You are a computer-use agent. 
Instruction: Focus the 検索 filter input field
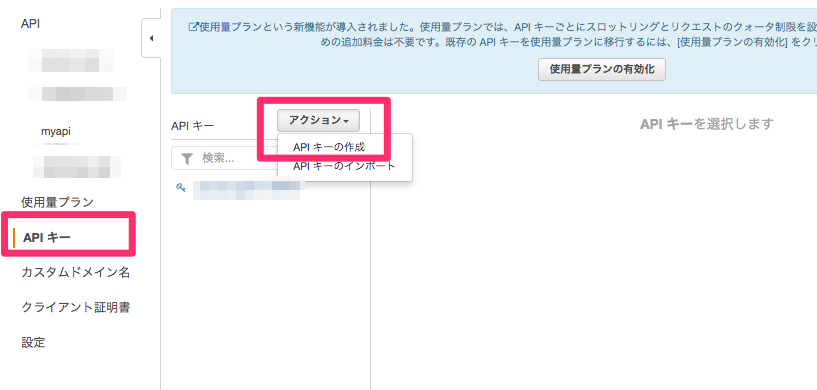pyautogui.click(x=224, y=158)
